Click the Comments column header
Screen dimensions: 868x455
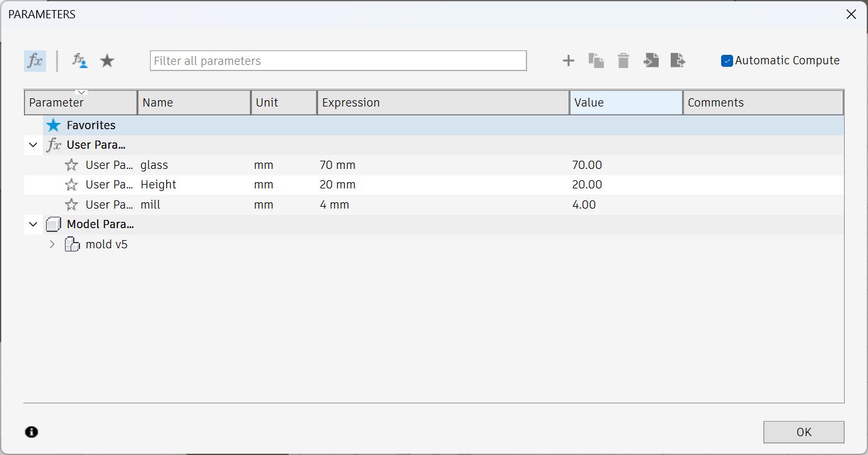tap(763, 103)
